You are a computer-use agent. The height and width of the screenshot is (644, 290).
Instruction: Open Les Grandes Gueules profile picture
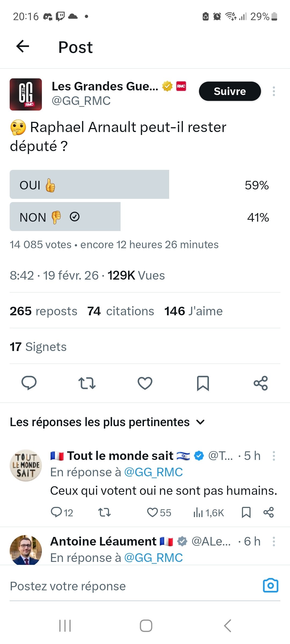click(x=26, y=94)
